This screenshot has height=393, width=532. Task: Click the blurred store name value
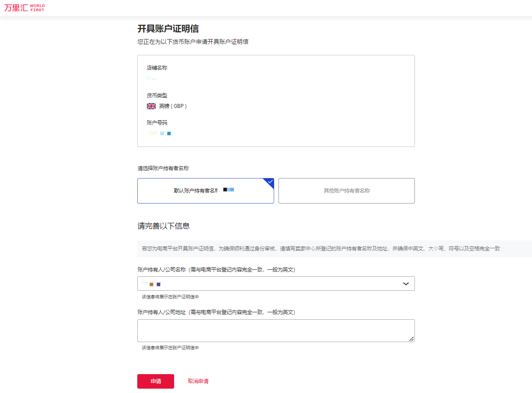tap(152, 79)
